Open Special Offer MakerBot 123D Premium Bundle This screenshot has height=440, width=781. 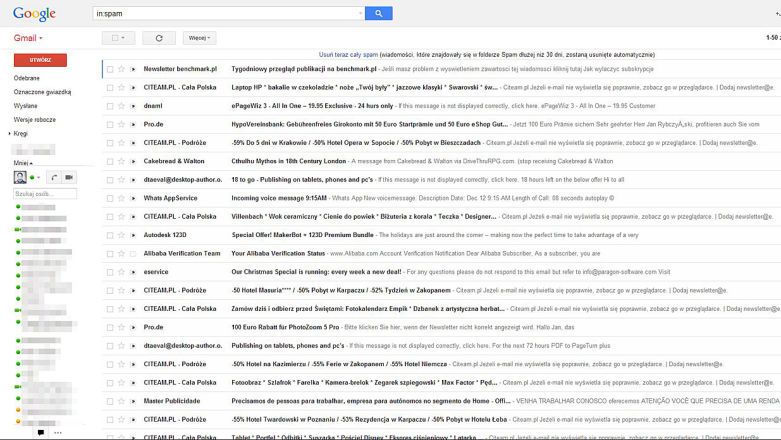pos(302,235)
